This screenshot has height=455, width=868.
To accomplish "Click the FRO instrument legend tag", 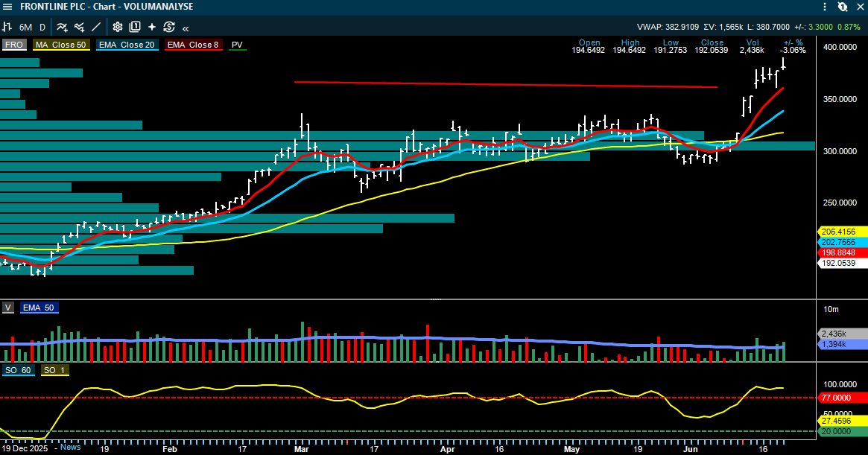I will 14,45.
